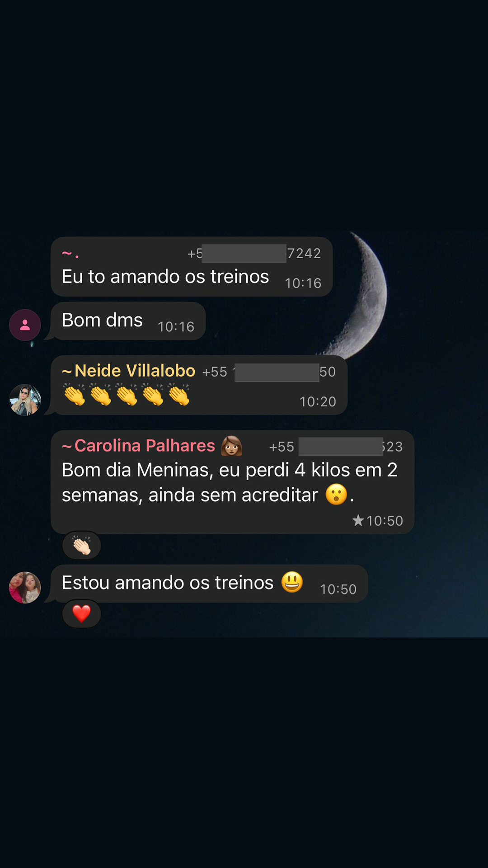Click the phone number ending in 7242
This screenshot has width=488, height=868.
254,254
